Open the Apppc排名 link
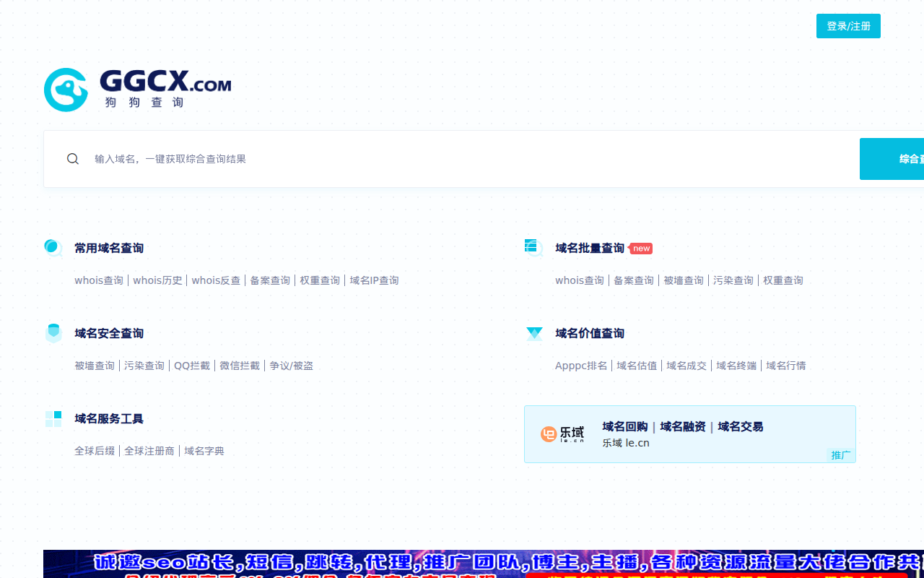 [581, 366]
